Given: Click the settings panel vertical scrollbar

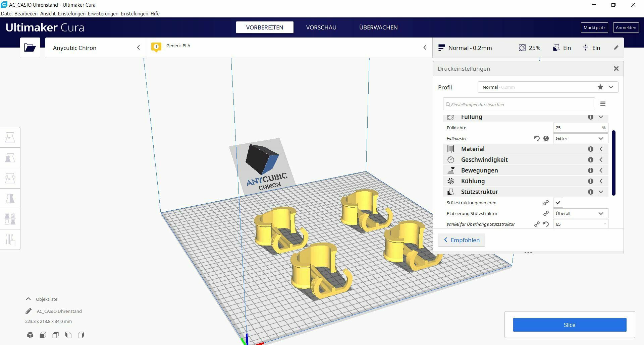Looking at the screenshot, I should coord(613,163).
